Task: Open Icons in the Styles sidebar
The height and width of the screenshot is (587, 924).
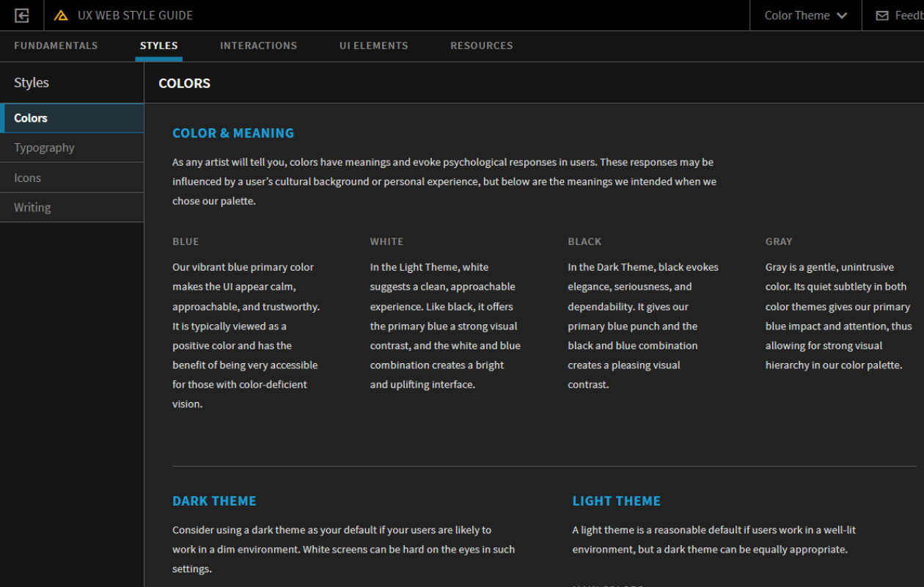Action: pyautogui.click(x=72, y=178)
